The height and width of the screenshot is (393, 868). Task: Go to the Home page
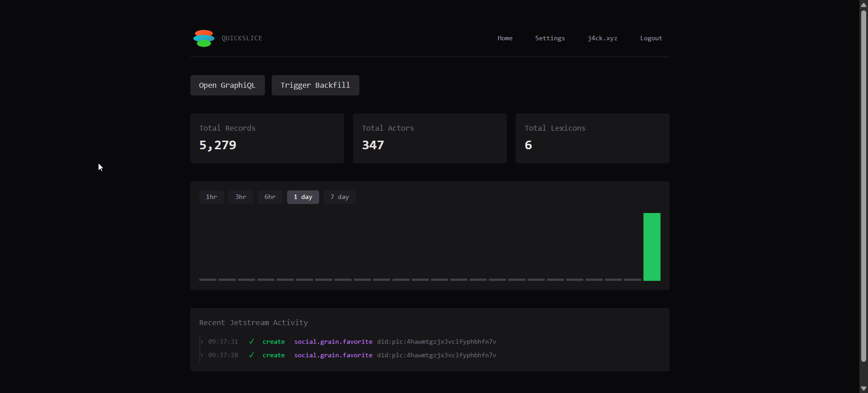pos(505,38)
